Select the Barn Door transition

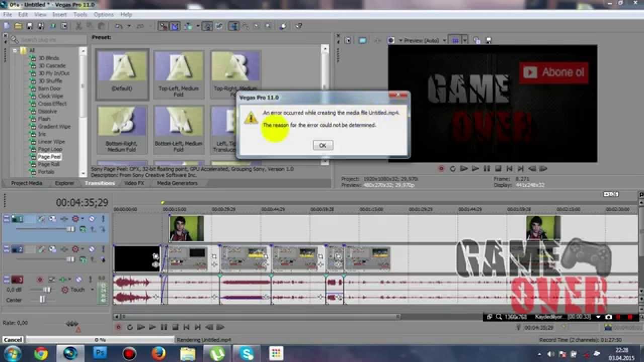pos(49,88)
